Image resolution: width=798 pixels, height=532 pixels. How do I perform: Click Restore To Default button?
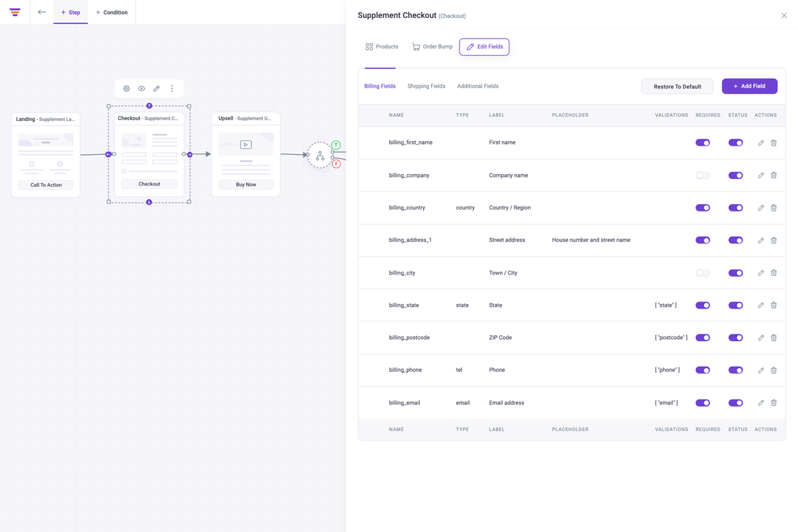(x=677, y=86)
